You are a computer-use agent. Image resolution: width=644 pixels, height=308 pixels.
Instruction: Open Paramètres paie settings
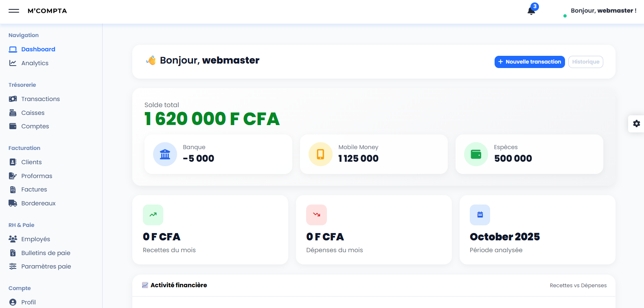46,266
